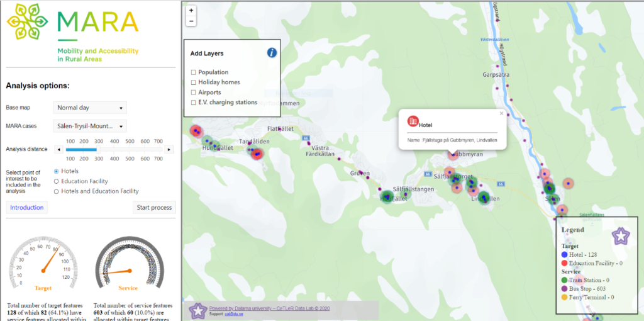Image resolution: width=644 pixels, height=321 pixels.
Task: Click the analysis distance slider right arrow
Action: point(169,150)
